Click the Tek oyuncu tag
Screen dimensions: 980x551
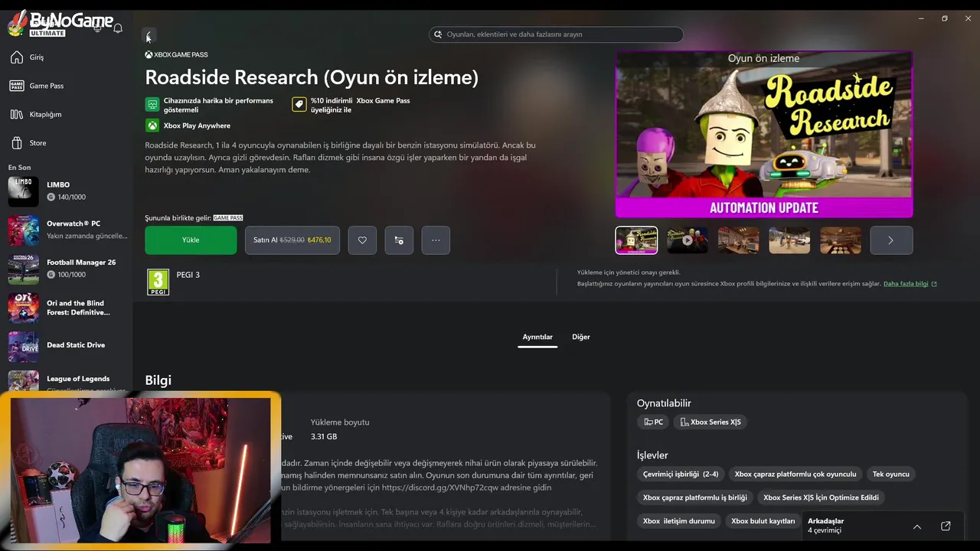[891, 474]
